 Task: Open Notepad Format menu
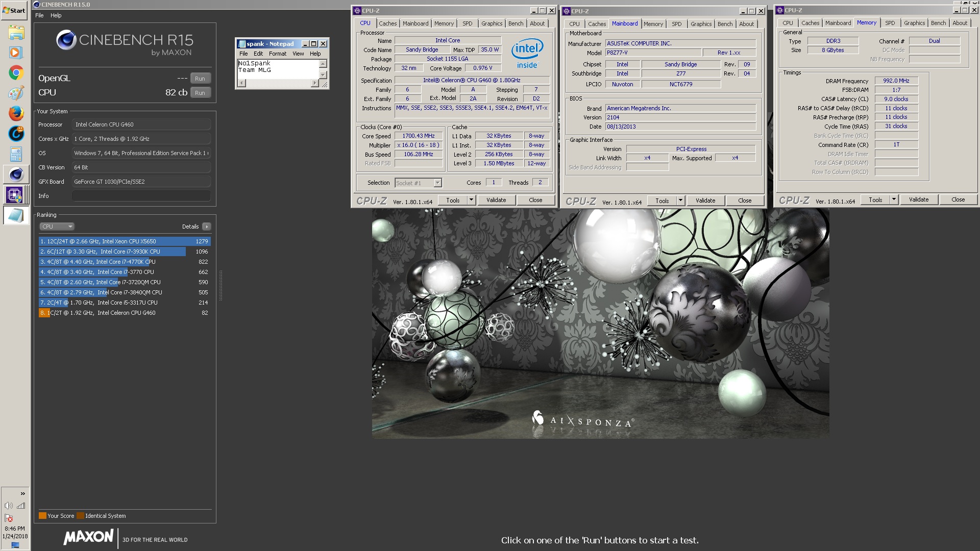pos(278,54)
